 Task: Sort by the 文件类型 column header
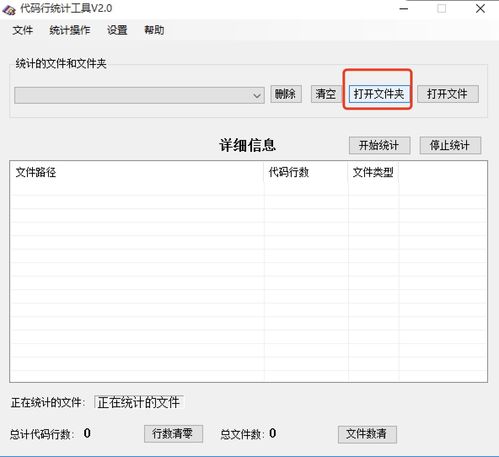[x=373, y=172]
